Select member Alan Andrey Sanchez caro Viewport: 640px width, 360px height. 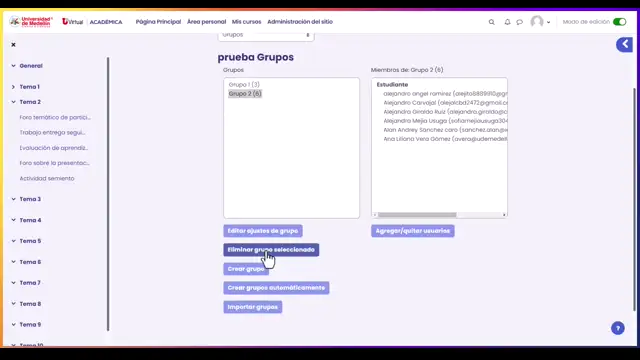click(445, 130)
